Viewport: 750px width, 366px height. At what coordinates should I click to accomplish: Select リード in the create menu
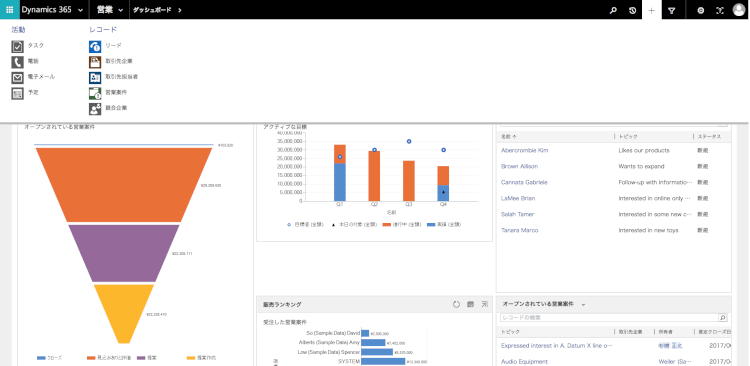click(113, 45)
